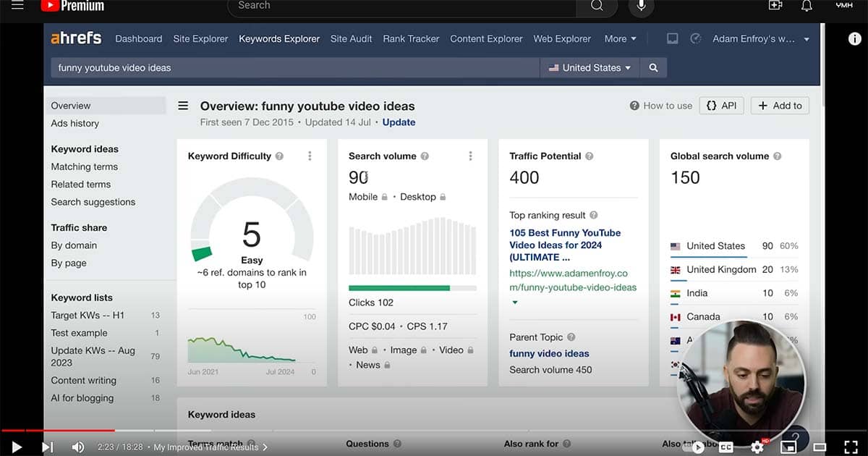Open My Improved Traffic Results chapter
The image size is (868, 456).
(x=210, y=447)
